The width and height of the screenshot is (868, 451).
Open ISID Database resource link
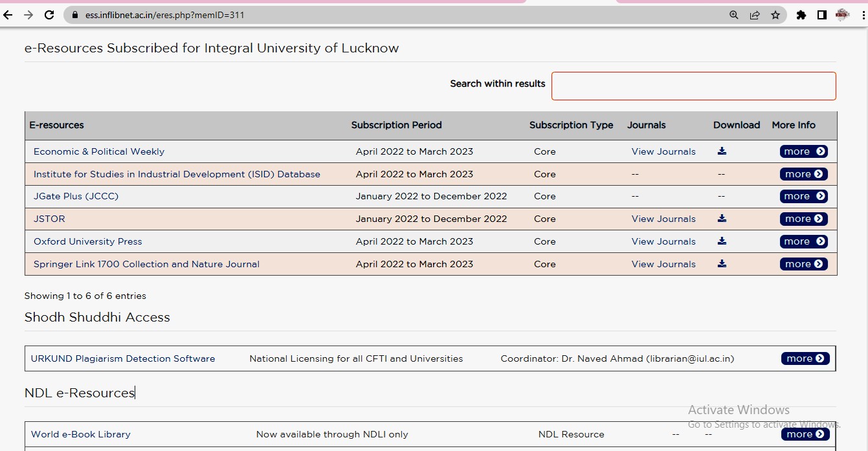[177, 174]
